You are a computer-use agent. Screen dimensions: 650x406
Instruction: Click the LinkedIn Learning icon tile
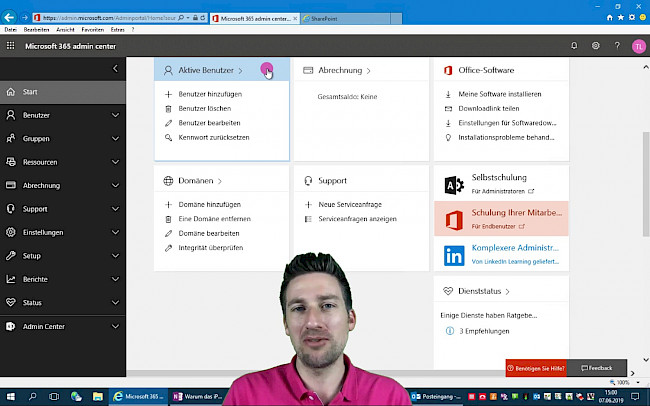(453, 255)
